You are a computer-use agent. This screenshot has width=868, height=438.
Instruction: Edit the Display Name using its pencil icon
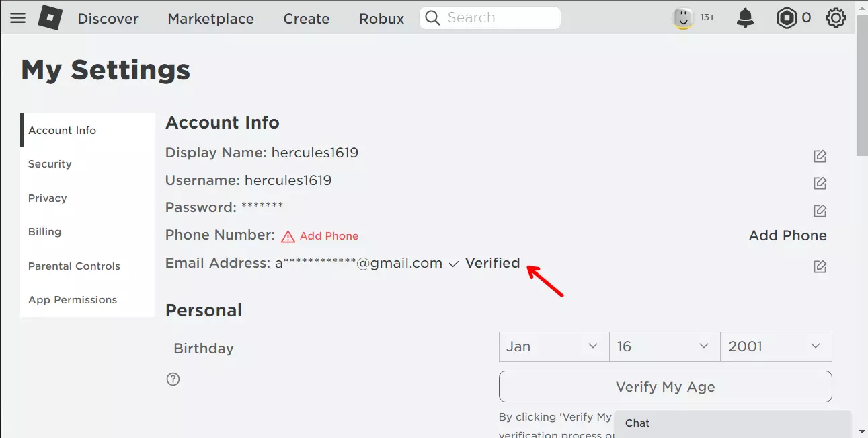(820, 155)
